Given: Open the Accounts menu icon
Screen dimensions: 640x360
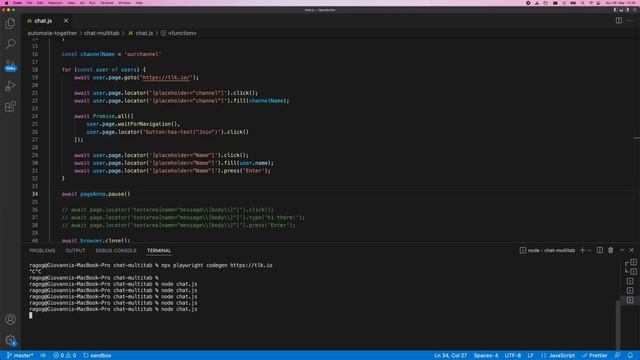Looking at the screenshot, I should click(x=10, y=319).
